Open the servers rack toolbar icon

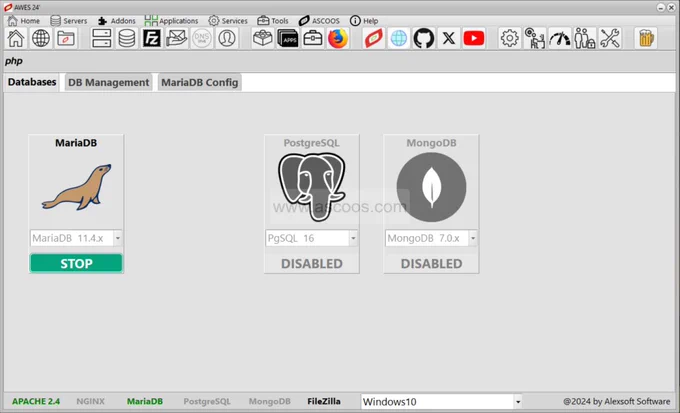click(101, 38)
